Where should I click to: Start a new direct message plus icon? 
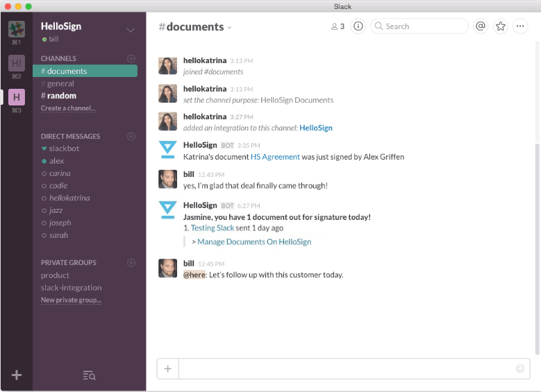tap(131, 137)
